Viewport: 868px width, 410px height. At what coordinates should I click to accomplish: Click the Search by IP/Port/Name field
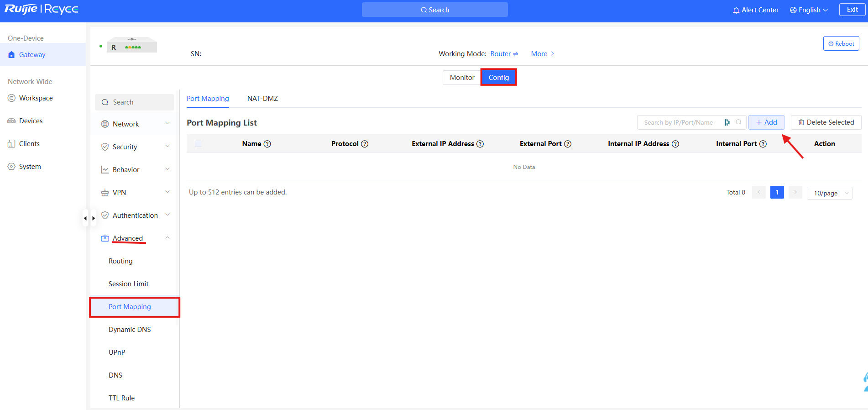coord(680,122)
